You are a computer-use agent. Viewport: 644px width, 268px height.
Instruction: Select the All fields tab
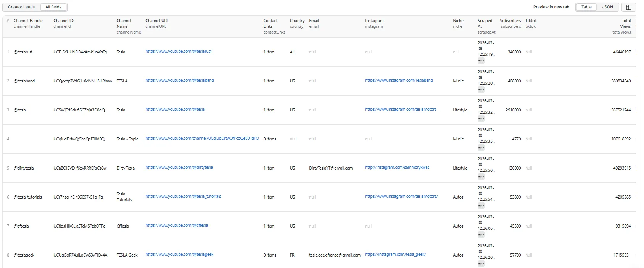click(x=53, y=7)
